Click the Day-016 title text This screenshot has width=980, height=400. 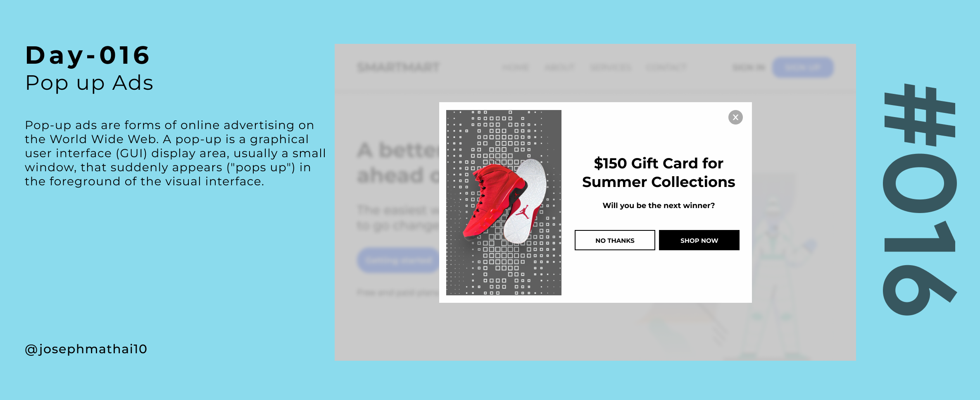tap(87, 55)
